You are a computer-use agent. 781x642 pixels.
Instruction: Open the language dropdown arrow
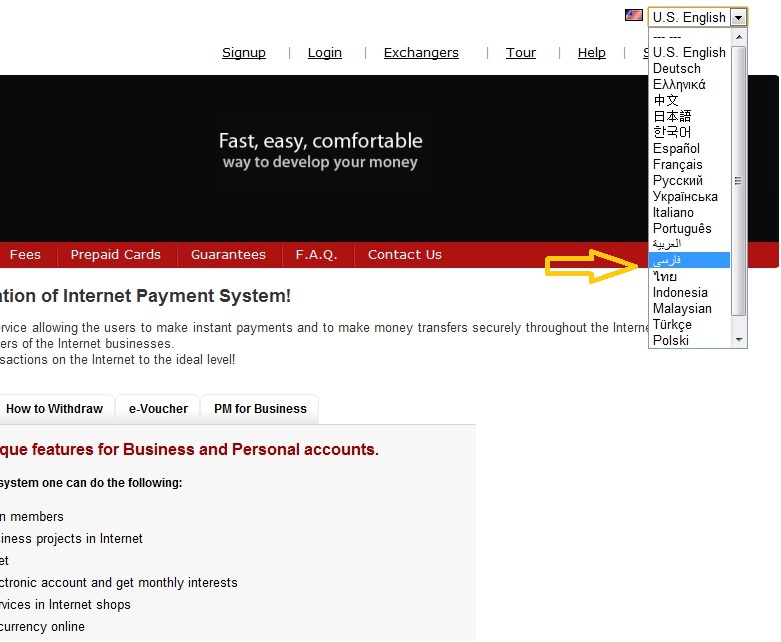(738, 18)
